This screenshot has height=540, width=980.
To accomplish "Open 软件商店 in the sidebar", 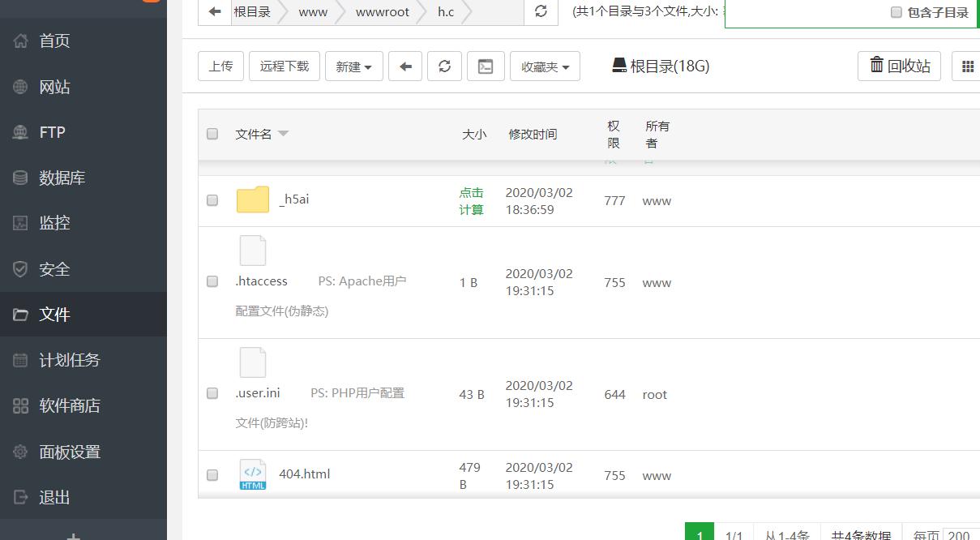I will 19,405.
